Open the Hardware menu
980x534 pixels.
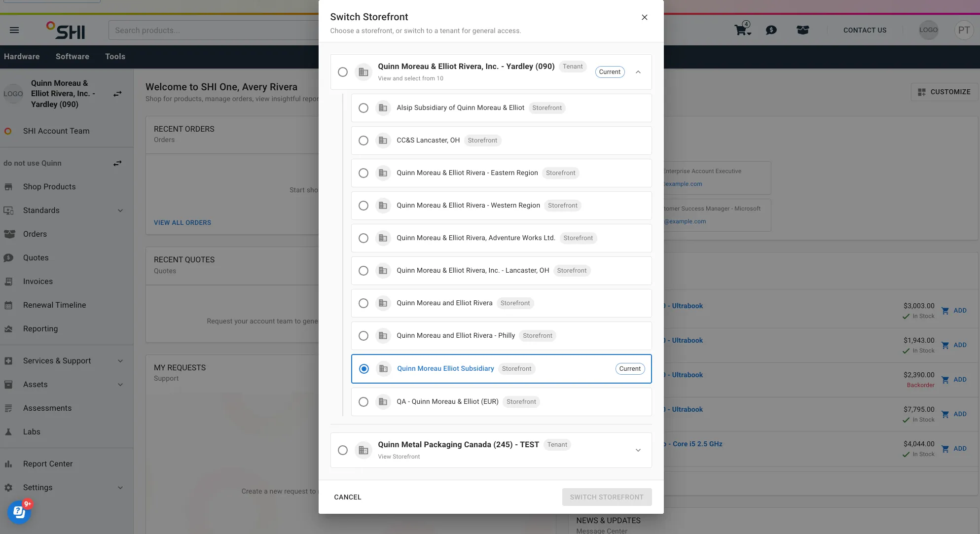(22, 57)
